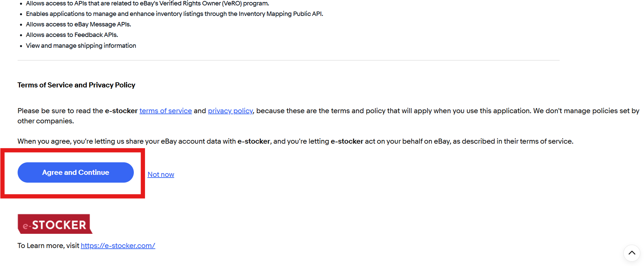The image size is (644, 266).
Task: Click the Agree and Continue button
Action: [x=76, y=172]
